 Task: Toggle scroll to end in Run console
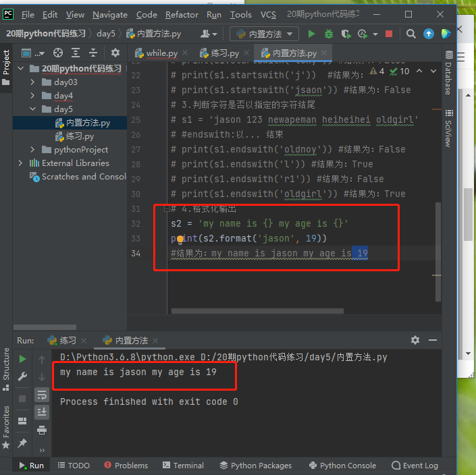click(42, 412)
